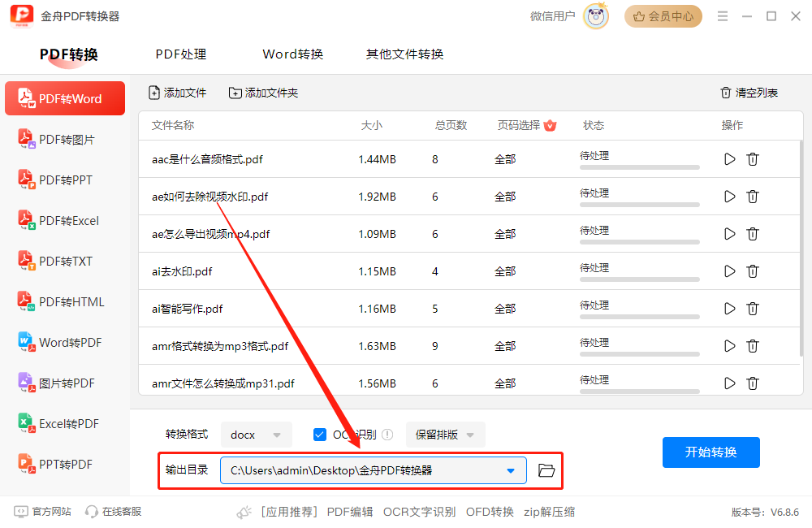
Task: Click the 添加文件 add file icon
Action: click(x=154, y=93)
